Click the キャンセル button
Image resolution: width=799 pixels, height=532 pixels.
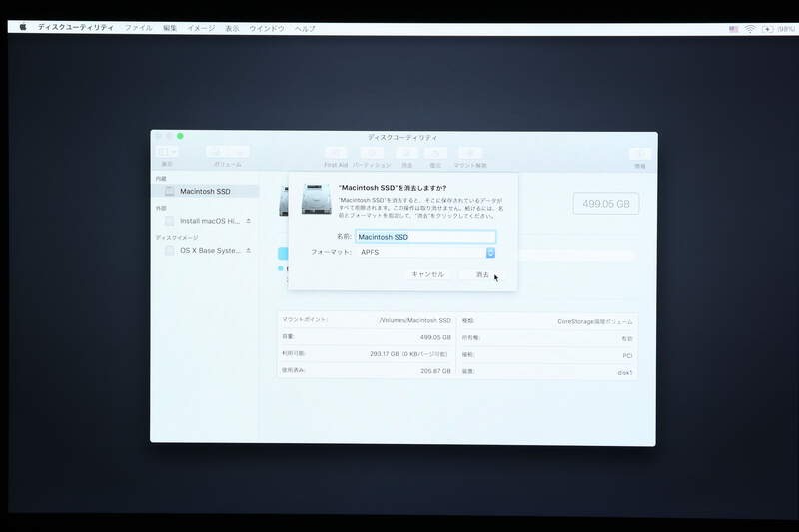pyautogui.click(x=428, y=274)
